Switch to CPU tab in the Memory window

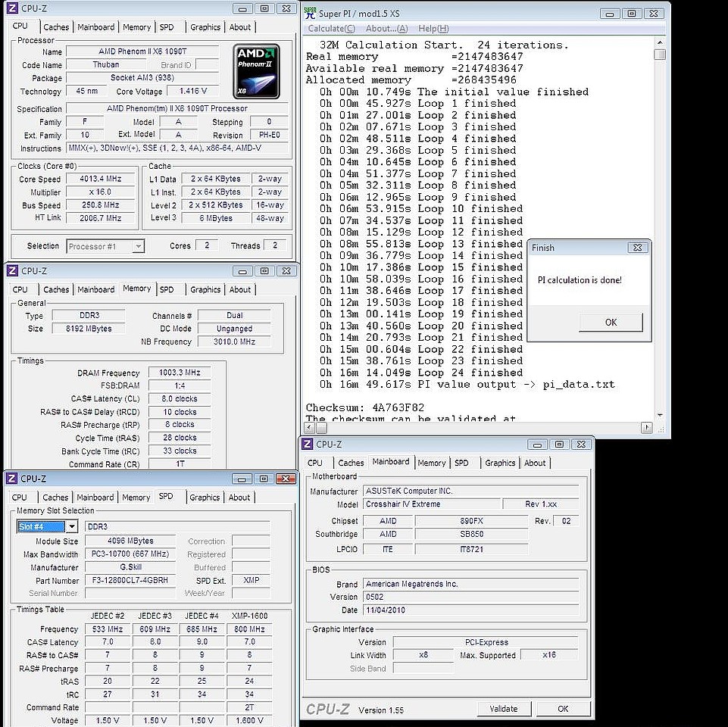(20, 289)
